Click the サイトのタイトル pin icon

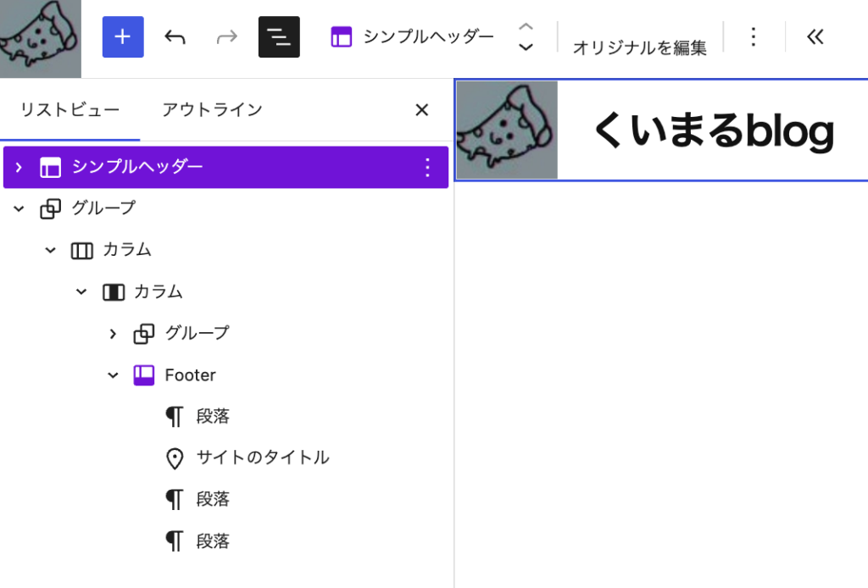tap(175, 458)
